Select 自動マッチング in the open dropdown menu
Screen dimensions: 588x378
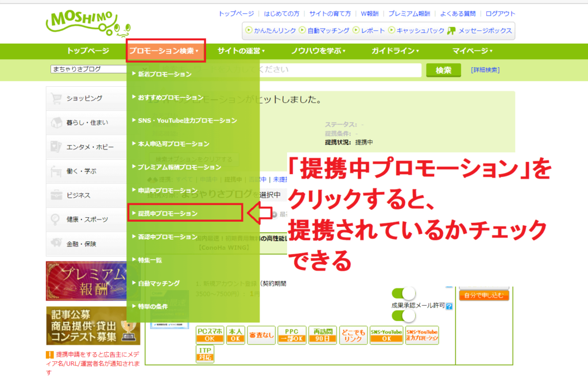(x=158, y=283)
